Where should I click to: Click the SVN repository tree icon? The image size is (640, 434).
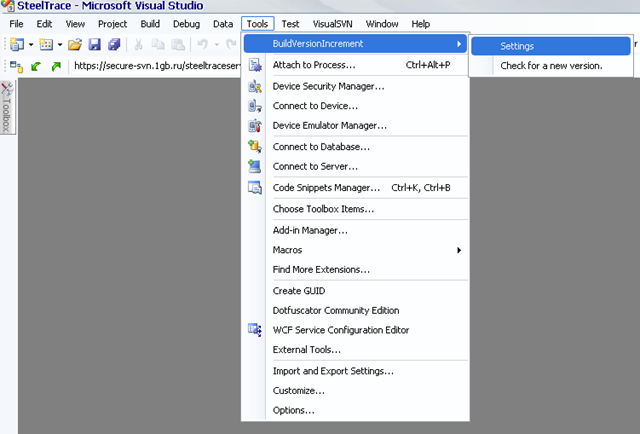[16, 66]
